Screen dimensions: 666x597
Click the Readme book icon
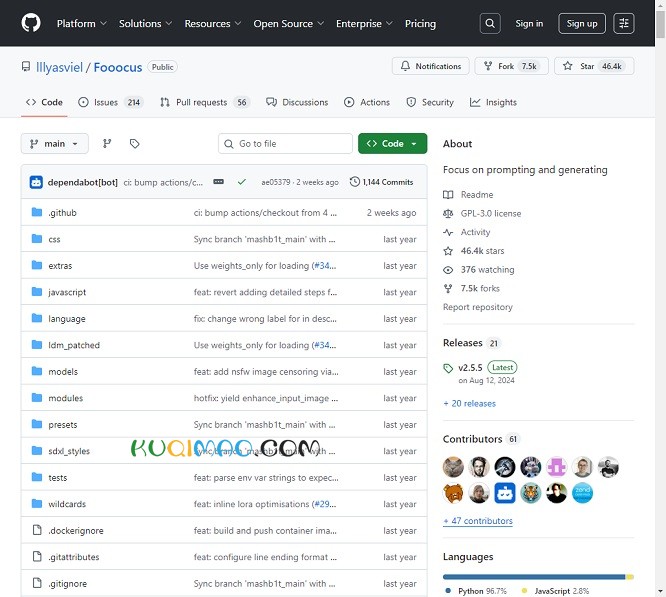[448, 194]
